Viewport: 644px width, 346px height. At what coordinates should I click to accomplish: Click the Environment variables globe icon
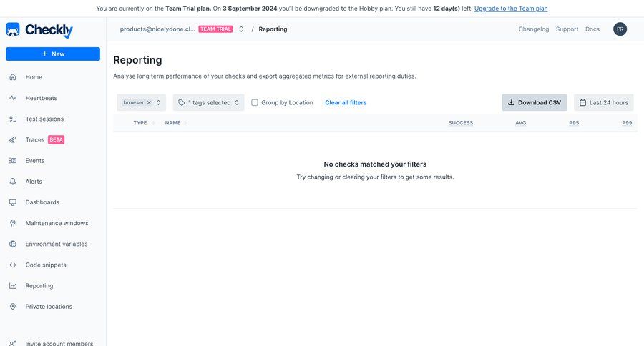pos(13,244)
